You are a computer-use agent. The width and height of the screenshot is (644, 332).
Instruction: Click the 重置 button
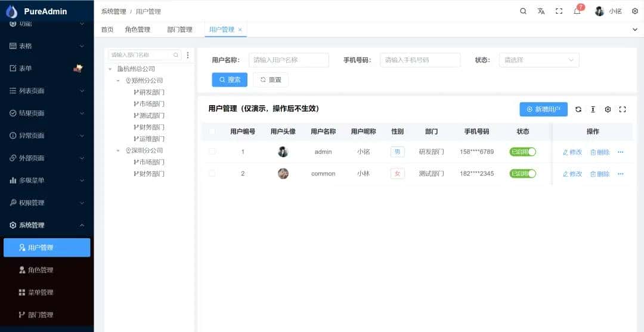click(271, 80)
